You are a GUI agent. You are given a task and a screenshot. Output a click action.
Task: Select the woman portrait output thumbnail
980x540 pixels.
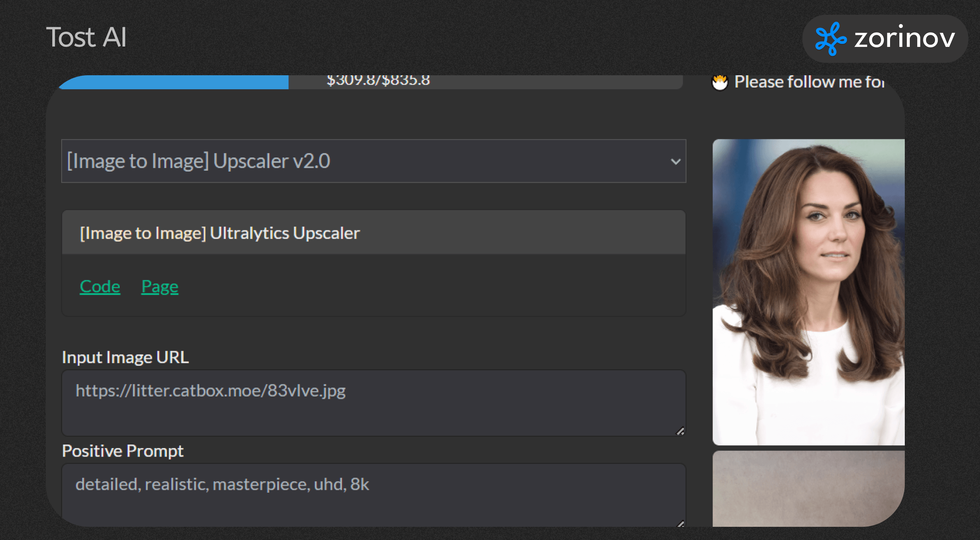(x=808, y=292)
